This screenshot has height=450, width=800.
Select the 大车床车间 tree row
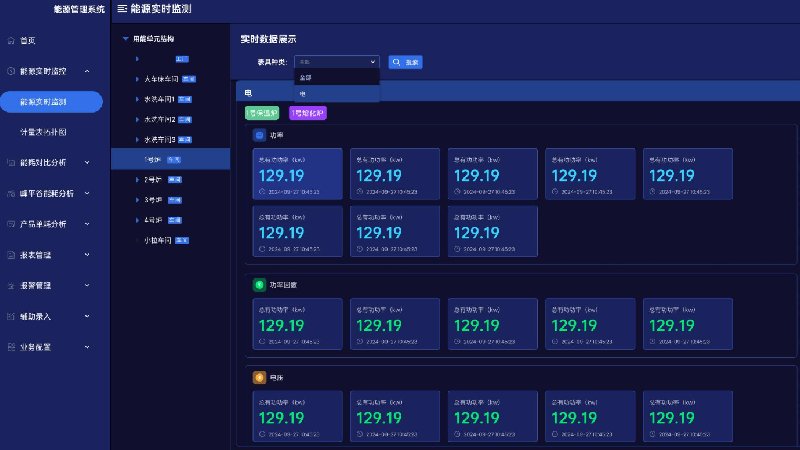point(170,79)
